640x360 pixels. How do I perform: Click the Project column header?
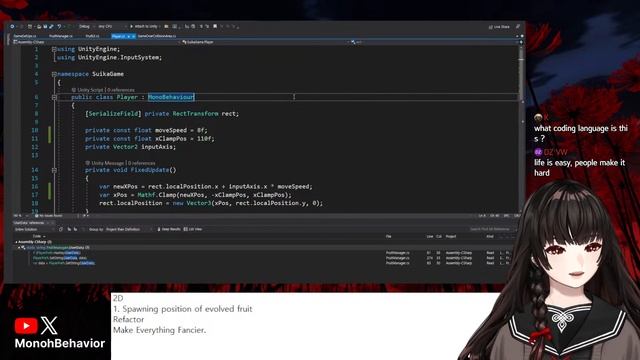[451, 236]
